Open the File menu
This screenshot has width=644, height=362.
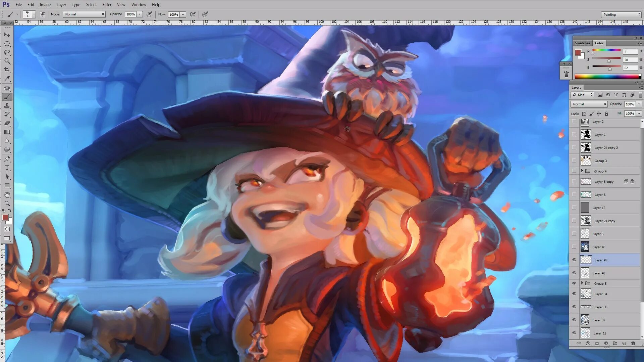(19, 5)
